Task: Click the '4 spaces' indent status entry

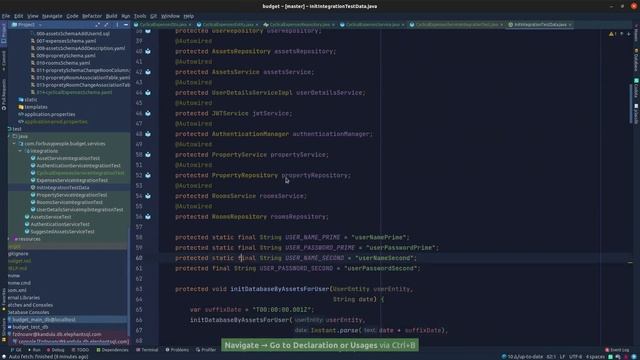Action: 596,357
